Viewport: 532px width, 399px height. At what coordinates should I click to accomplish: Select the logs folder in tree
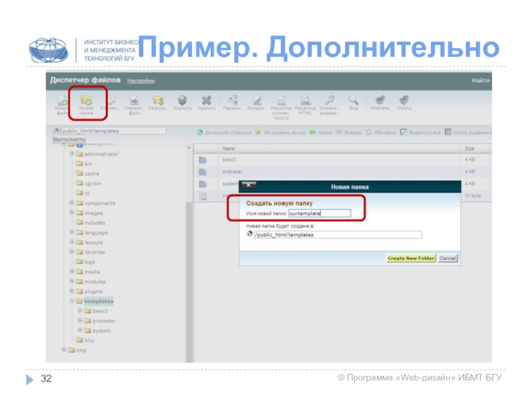[x=86, y=262]
